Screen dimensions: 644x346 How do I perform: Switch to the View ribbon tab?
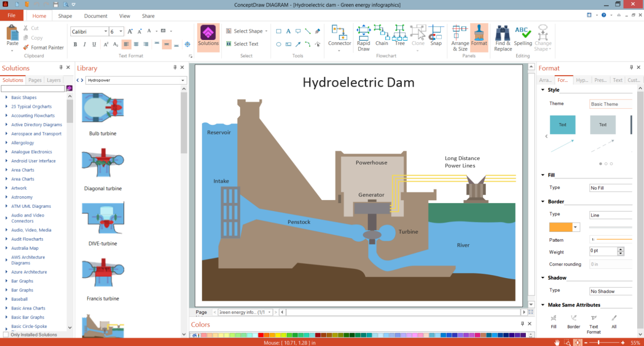pyautogui.click(x=125, y=16)
